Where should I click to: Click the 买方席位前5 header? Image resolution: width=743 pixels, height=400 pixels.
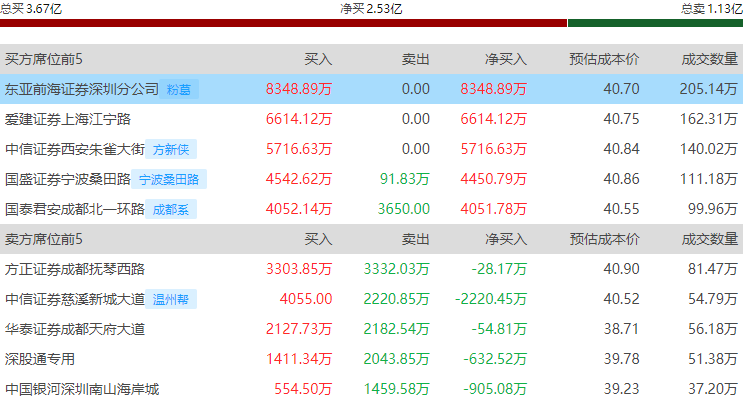[x=44, y=59]
